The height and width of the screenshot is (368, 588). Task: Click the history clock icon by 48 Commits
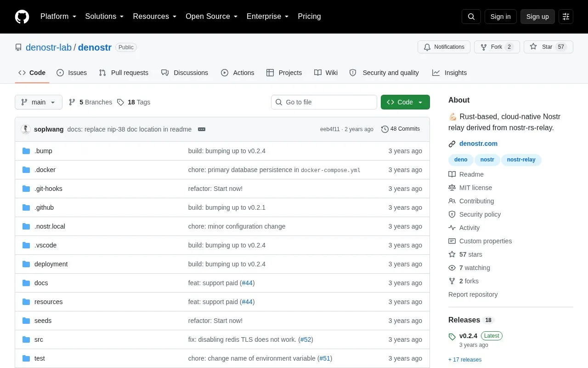(385, 129)
